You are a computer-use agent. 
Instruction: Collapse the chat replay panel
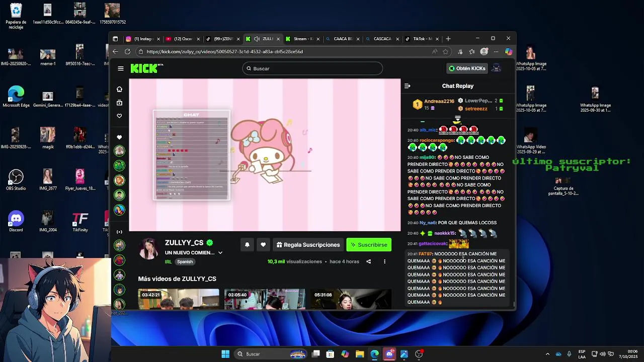(x=408, y=86)
